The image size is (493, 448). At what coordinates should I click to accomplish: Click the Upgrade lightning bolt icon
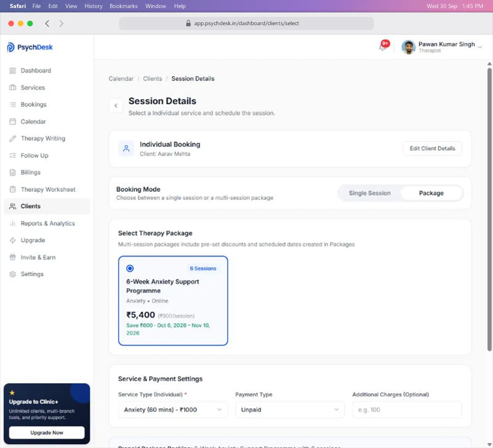[12, 240]
